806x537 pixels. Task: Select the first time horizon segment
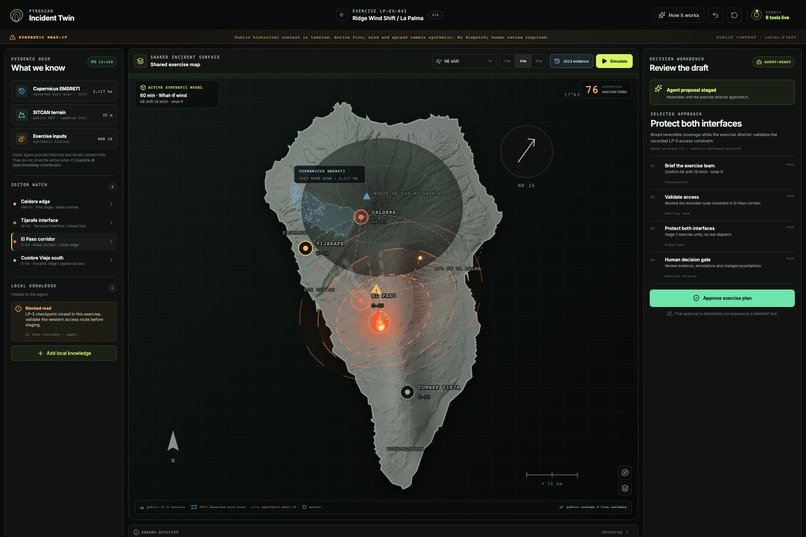pyautogui.click(x=507, y=61)
